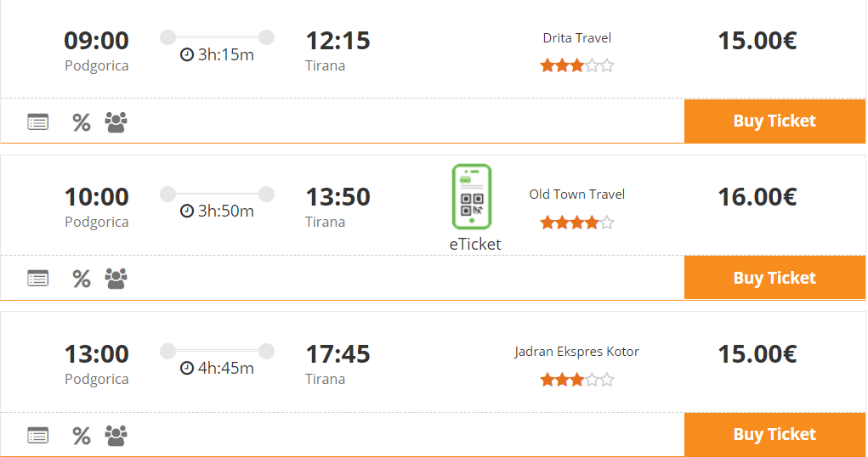Screen dimensions: 868x457
Task: Click group passengers icon on 13:00 trip
Action: 116,435
